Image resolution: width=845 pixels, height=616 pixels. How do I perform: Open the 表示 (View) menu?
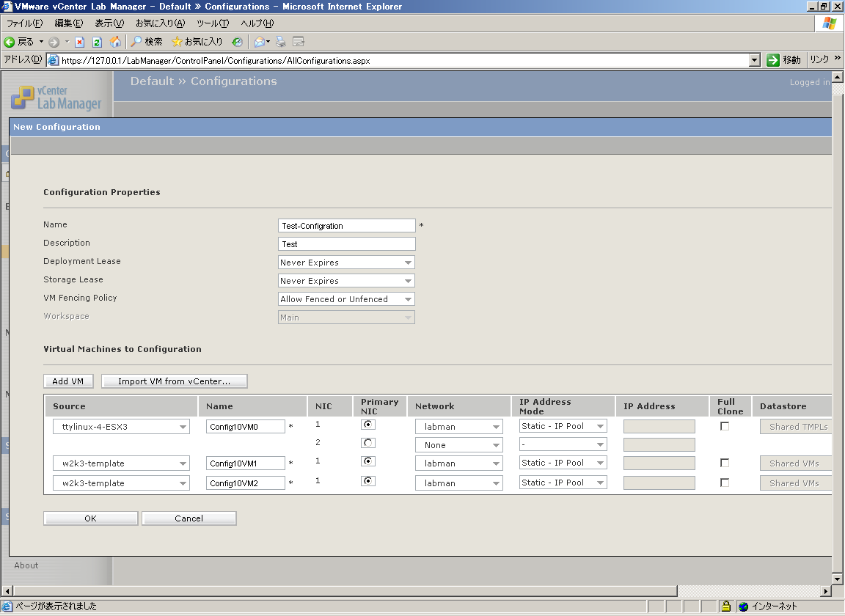[x=109, y=23]
